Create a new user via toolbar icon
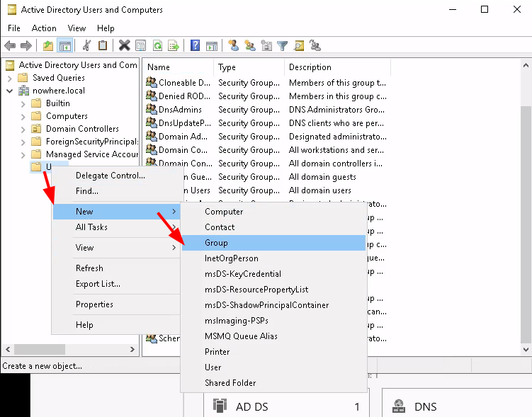This screenshot has height=417, width=532. (234, 45)
